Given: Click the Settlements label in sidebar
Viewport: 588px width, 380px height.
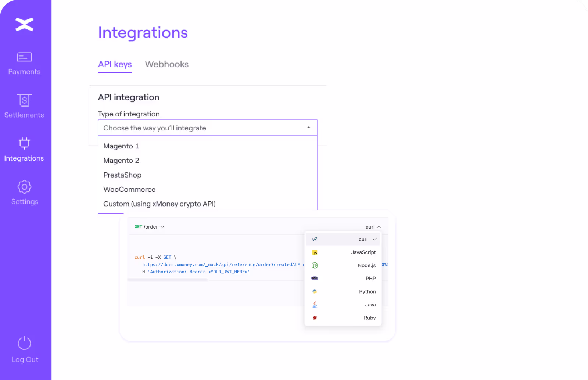Looking at the screenshot, I should (x=24, y=115).
